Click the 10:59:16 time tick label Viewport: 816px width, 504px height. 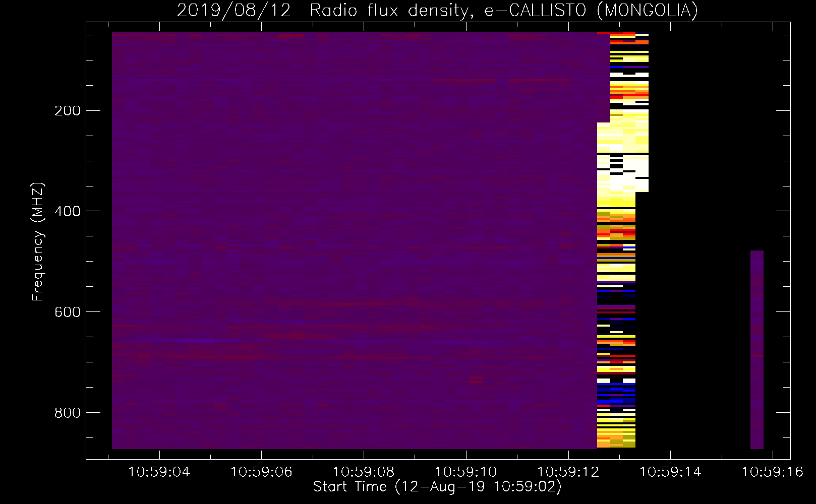point(773,472)
